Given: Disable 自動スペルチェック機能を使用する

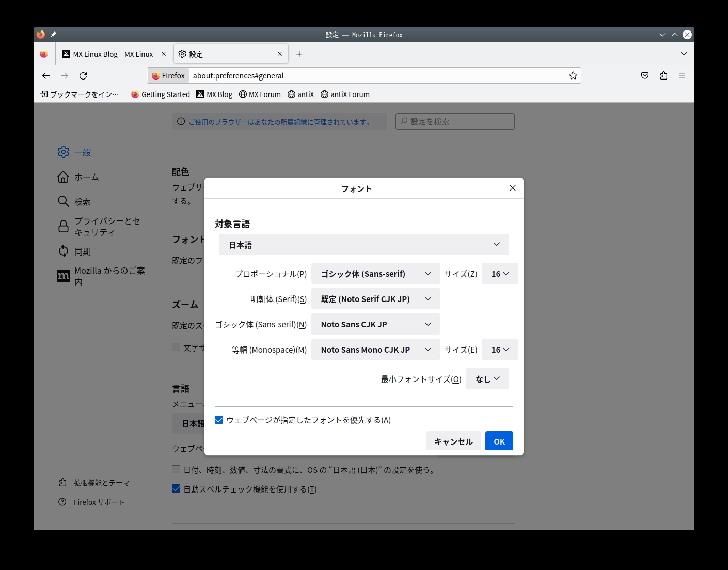Looking at the screenshot, I should 176,488.
